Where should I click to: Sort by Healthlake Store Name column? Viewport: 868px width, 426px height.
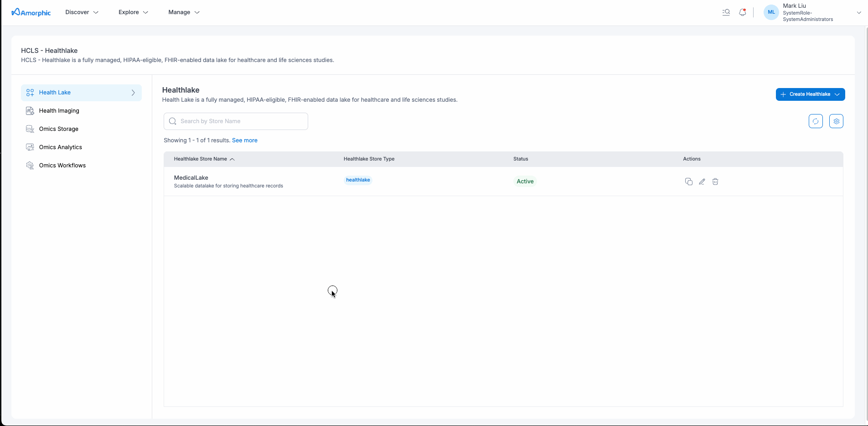tap(200, 159)
